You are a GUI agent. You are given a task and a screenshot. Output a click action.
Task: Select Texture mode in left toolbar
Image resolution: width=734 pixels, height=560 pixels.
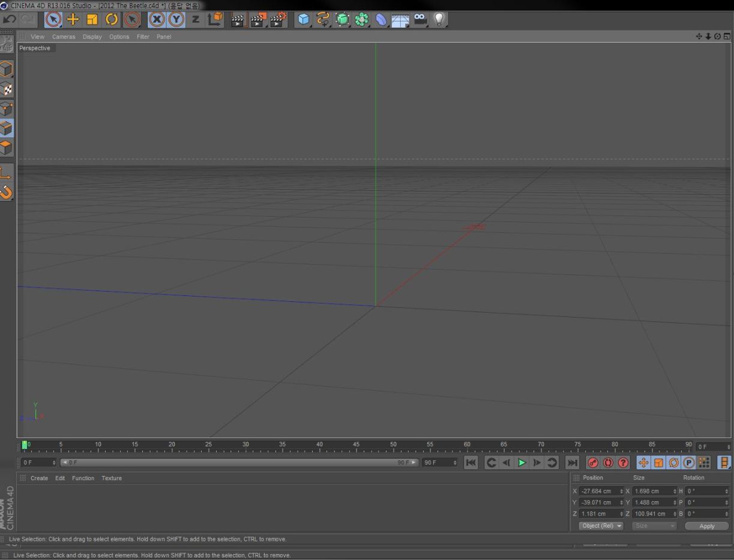tap(7, 89)
